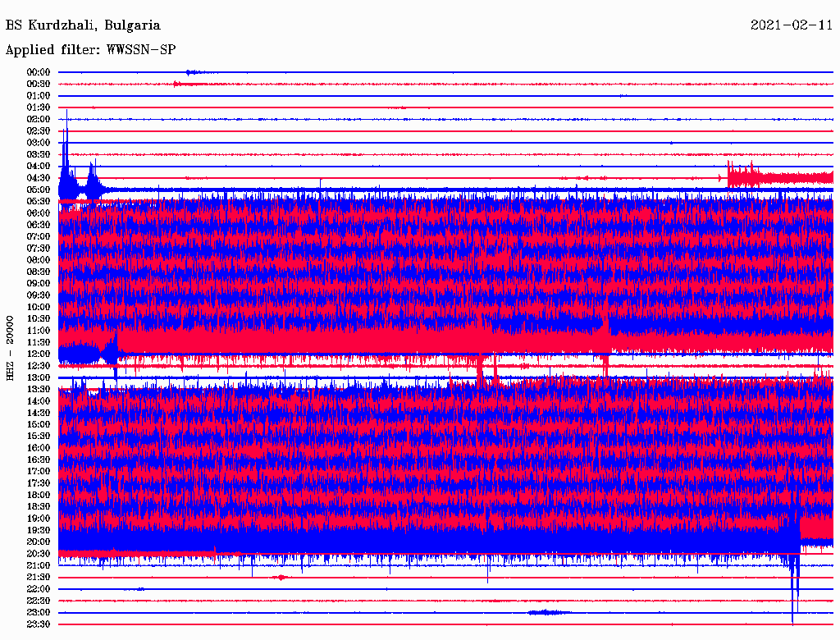Click the blue event on the 23:00 trace
The height and width of the screenshot is (640, 840).
(548, 612)
